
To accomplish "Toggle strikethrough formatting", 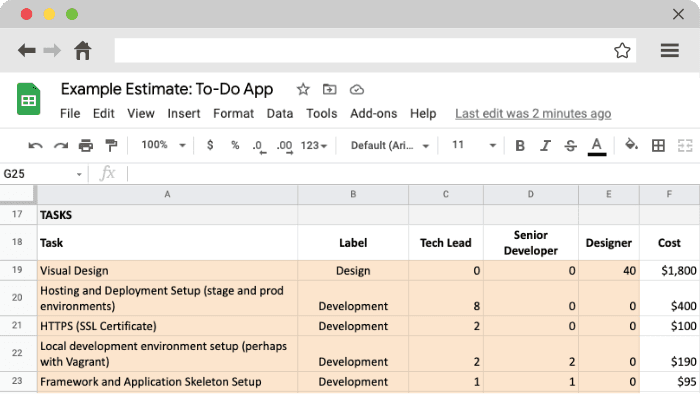I will click(571, 146).
